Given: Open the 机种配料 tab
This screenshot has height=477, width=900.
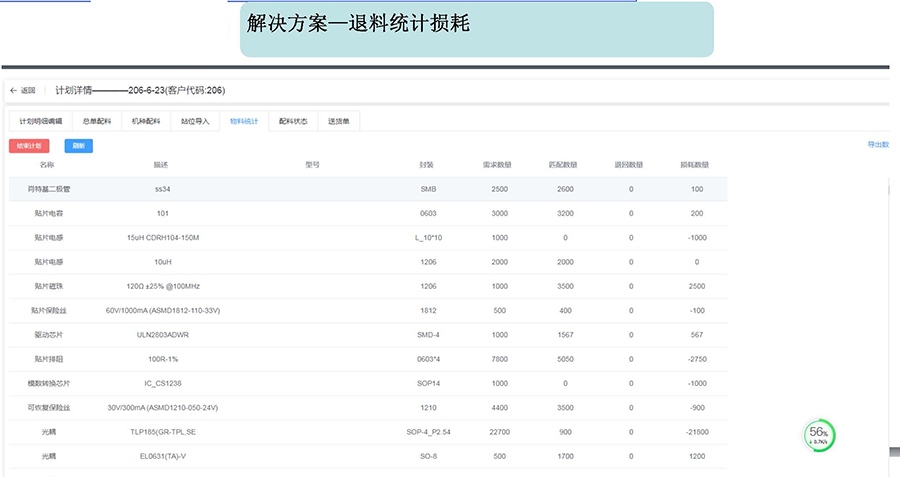Looking at the screenshot, I should coord(146,121).
